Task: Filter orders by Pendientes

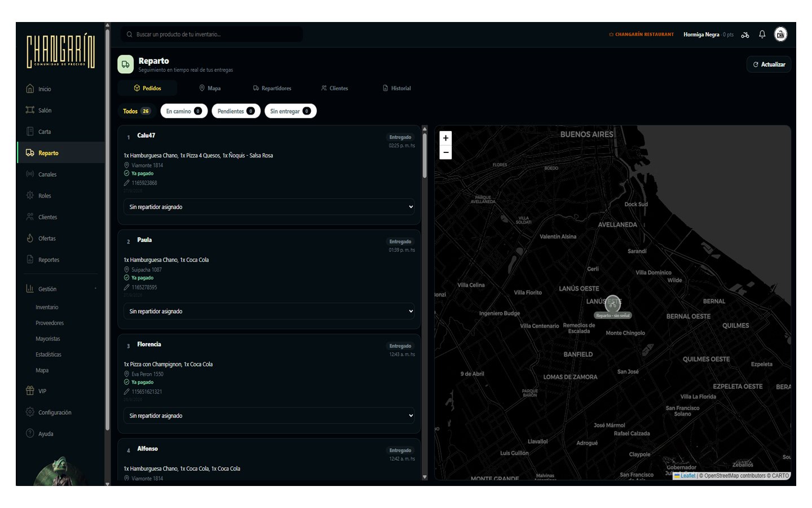Action: click(236, 111)
